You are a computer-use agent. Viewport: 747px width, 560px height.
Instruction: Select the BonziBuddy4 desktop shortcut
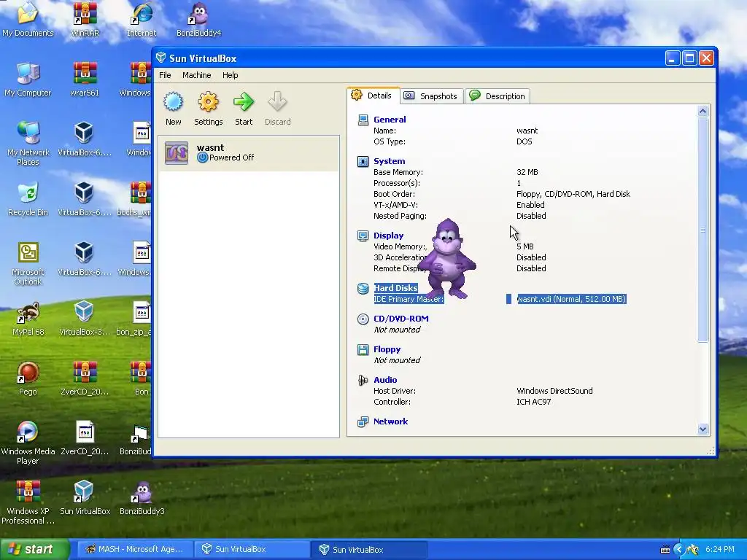(x=198, y=19)
